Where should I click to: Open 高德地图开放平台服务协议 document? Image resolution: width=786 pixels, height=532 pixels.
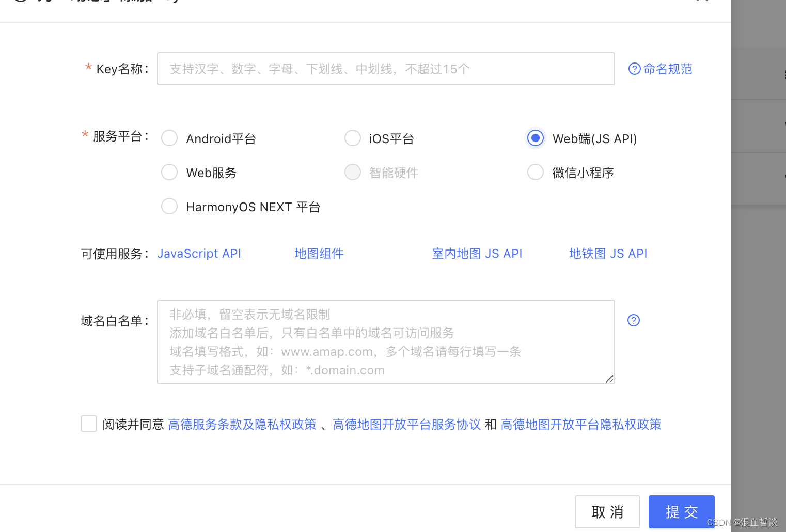click(406, 424)
